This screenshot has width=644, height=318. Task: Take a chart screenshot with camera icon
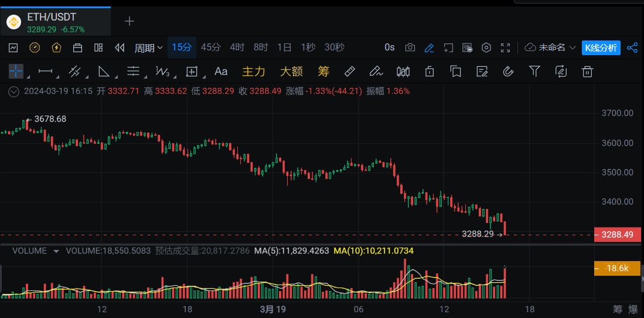click(x=410, y=48)
